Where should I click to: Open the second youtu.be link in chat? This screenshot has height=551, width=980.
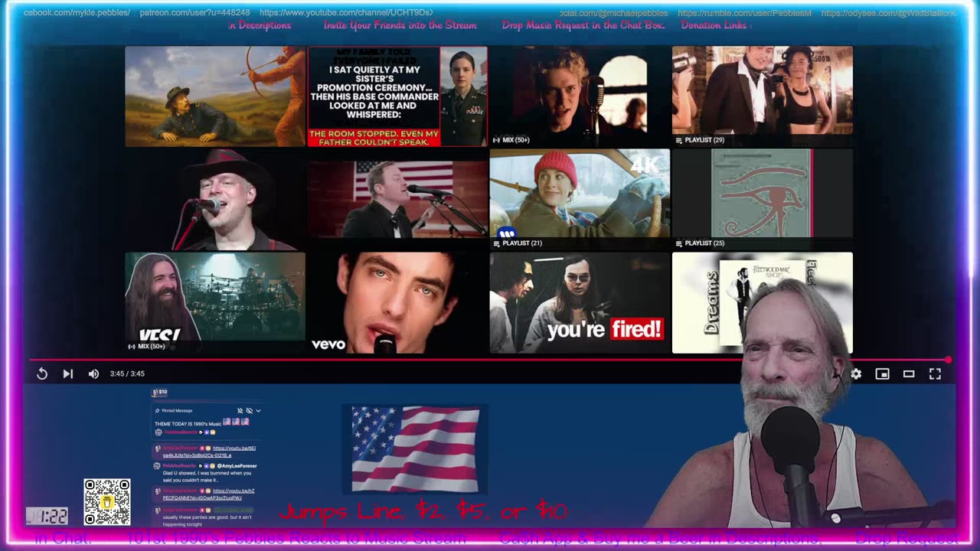pos(209,494)
